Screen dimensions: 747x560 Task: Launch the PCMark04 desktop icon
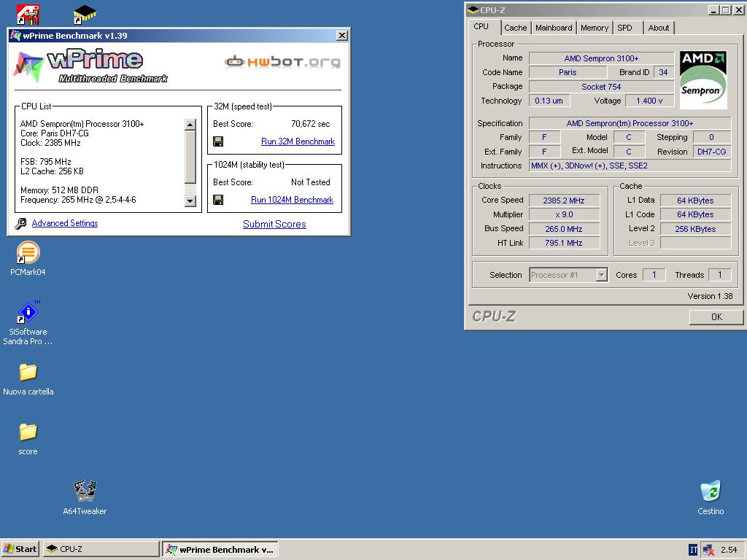click(x=28, y=252)
